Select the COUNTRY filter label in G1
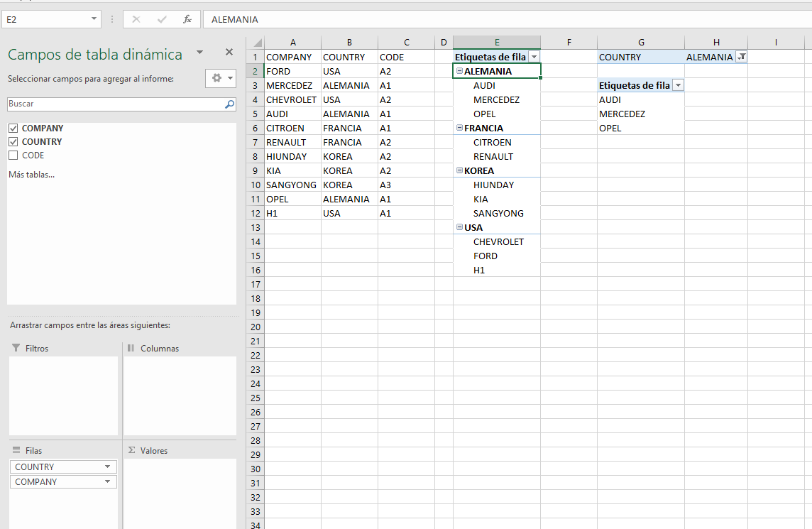 641,57
